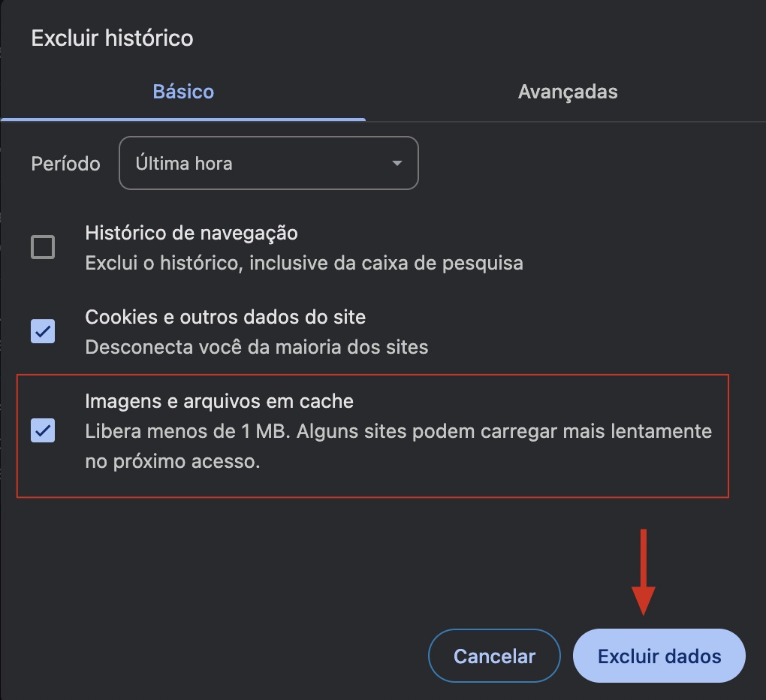This screenshot has height=700, width=766.
Task: Disable the Imagens e arquivos em cache option
Action: [x=43, y=430]
